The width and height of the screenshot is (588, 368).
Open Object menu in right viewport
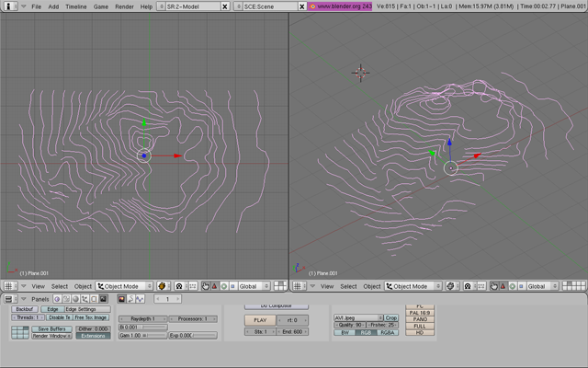point(372,286)
